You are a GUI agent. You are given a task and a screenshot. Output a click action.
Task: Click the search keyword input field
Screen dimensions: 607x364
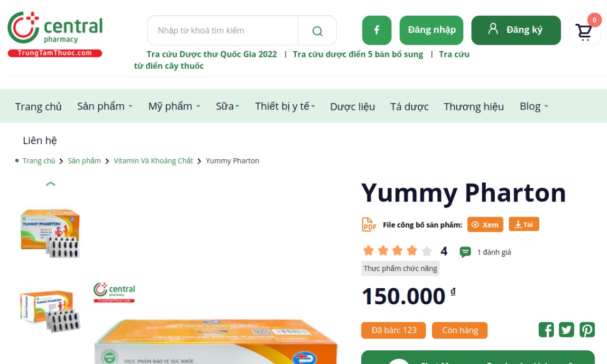[x=223, y=31]
